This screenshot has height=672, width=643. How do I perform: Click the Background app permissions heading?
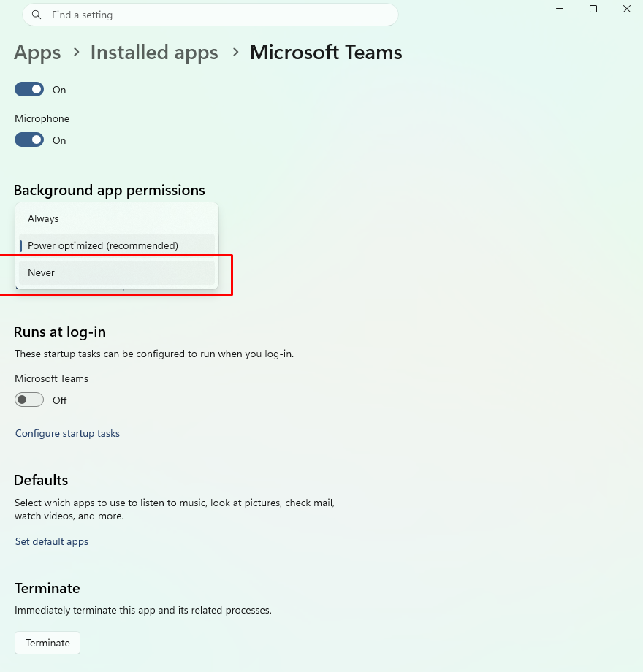coord(110,191)
